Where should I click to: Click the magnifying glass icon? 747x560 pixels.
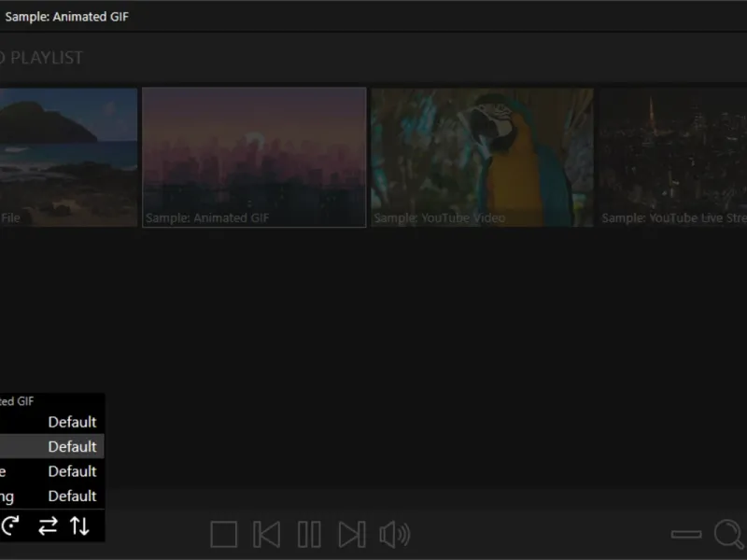(729, 534)
